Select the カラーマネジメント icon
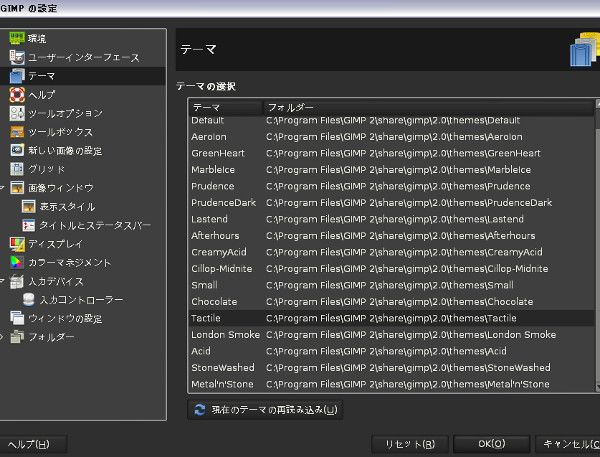Viewport: 600px width, 457px height. pos(17,262)
